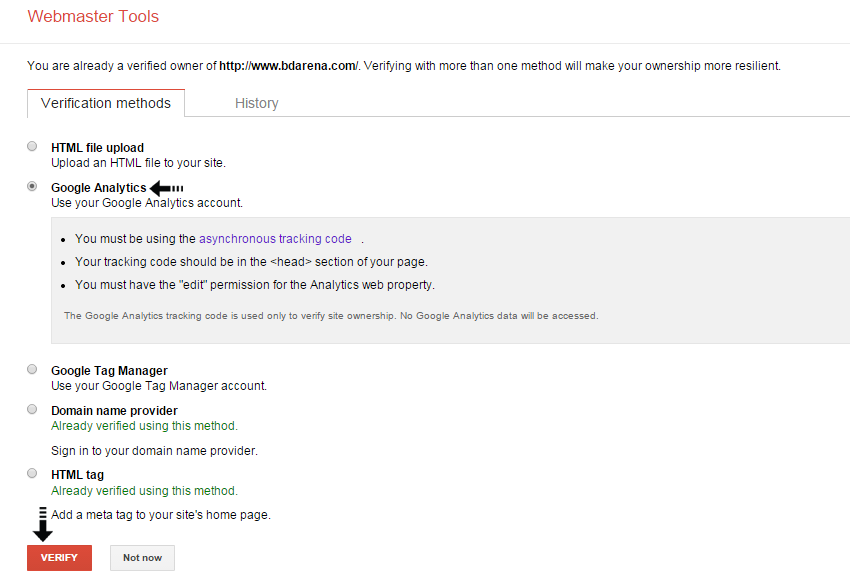Pick the HTML tag radio button
Screen dimensions: 850x584
pos(33,473)
